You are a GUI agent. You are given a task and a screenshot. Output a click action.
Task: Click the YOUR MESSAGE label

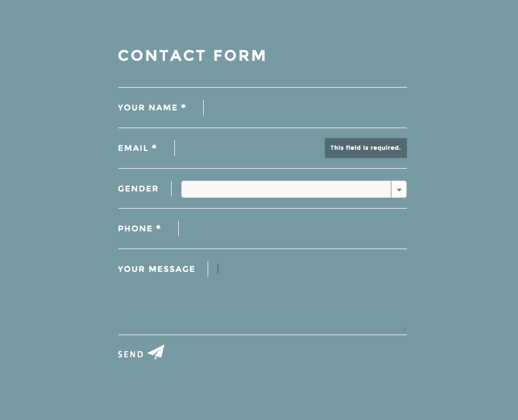click(157, 269)
